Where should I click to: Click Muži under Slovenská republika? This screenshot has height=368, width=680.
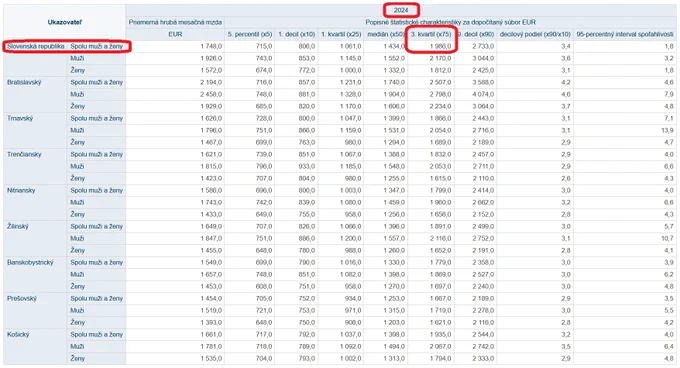click(x=77, y=58)
